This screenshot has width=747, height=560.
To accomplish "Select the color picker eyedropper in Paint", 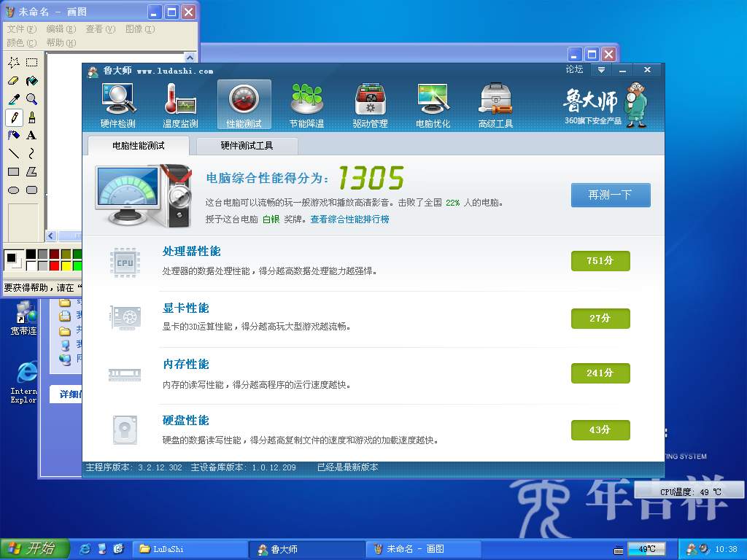I will [14, 99].
